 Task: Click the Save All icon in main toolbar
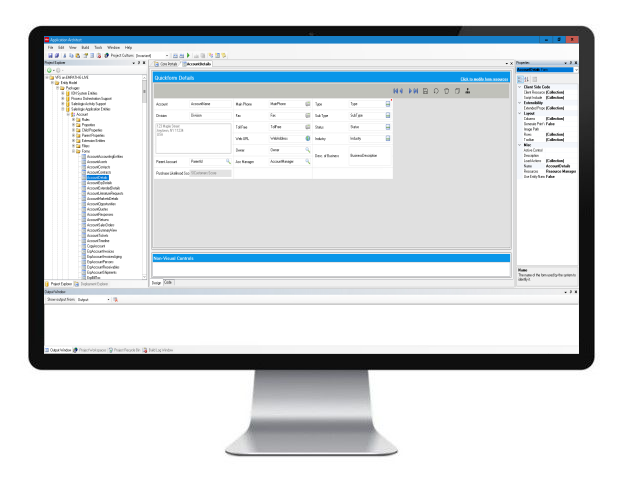pos(57,56)
